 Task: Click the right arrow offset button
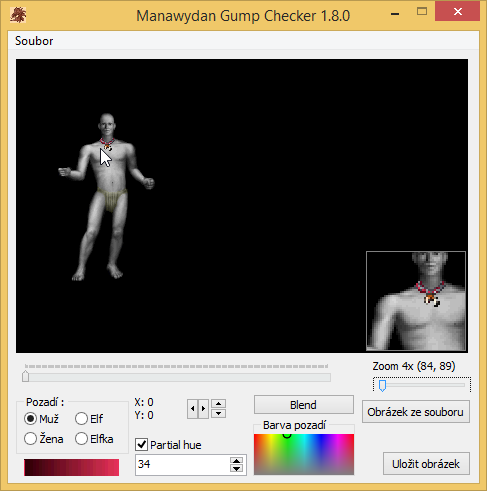pos(203,408)
